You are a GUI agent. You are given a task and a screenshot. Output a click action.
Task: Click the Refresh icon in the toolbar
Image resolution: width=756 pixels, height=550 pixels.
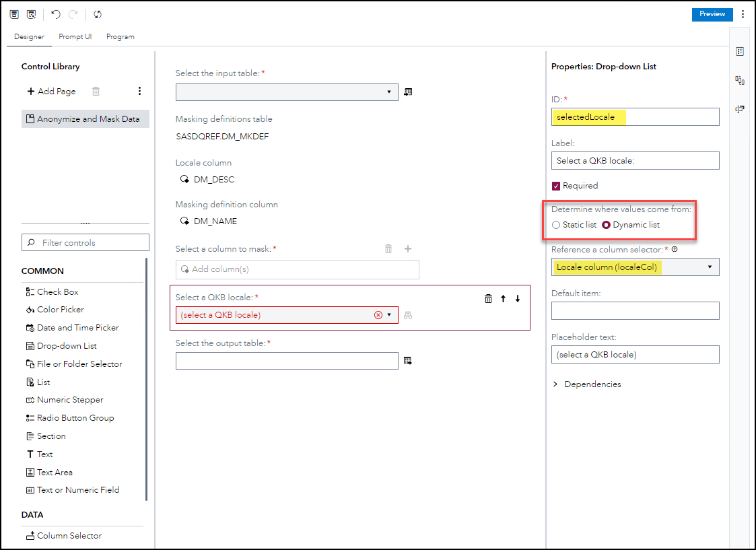(97, 14)
